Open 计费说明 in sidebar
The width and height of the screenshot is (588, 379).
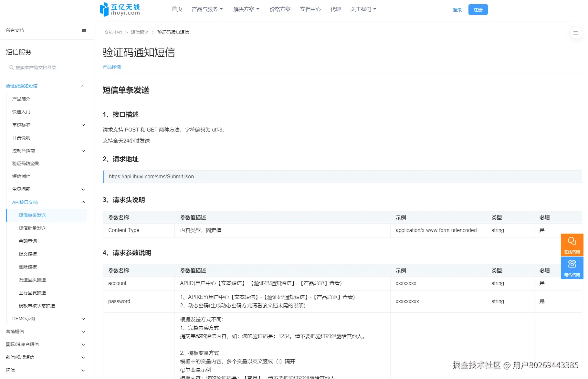(21, 138)
